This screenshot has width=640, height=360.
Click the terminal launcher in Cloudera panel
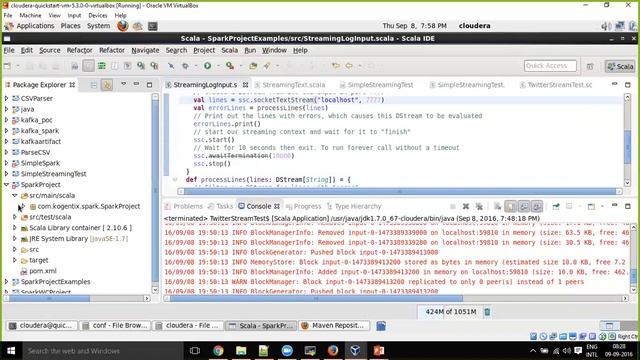(x=153, y=26)
